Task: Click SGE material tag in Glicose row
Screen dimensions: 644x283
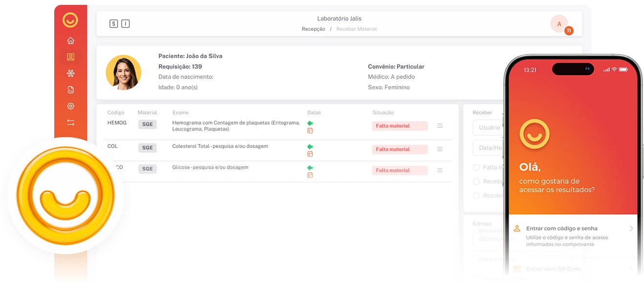Action: (x=148, y=169)
